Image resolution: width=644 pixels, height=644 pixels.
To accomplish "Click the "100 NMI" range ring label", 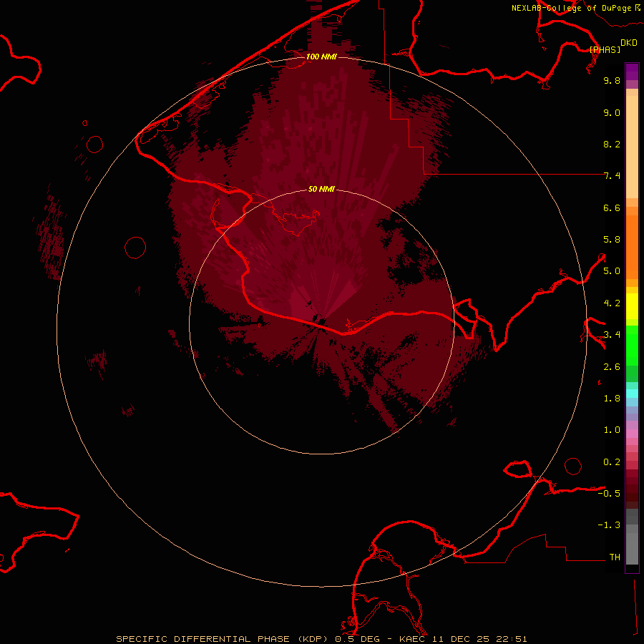I will 321,57.
